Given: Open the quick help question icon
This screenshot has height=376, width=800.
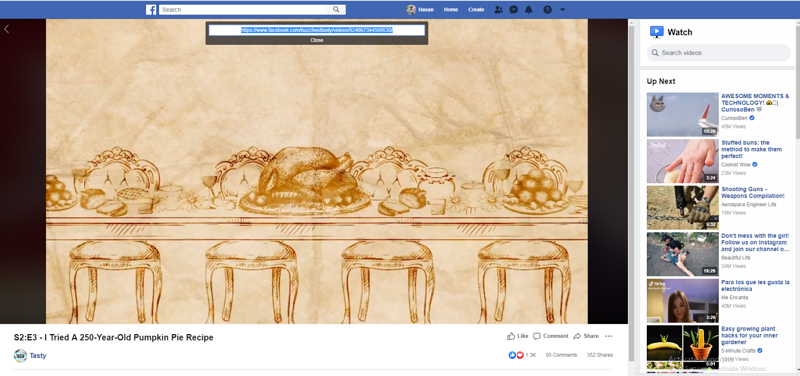Looking at the screenshot, I should point(547,10).
